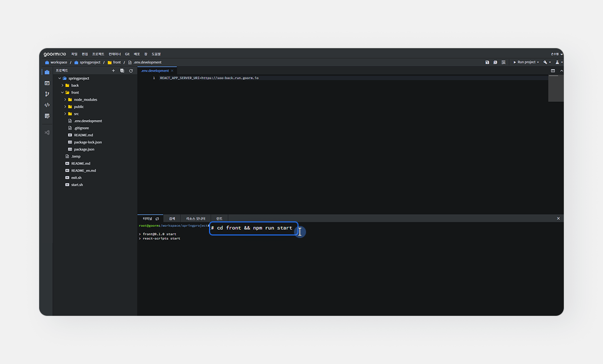The width and height of the screenshot is (603, 364).
Task: Open the 편집 menu
Action: [85, 54]
